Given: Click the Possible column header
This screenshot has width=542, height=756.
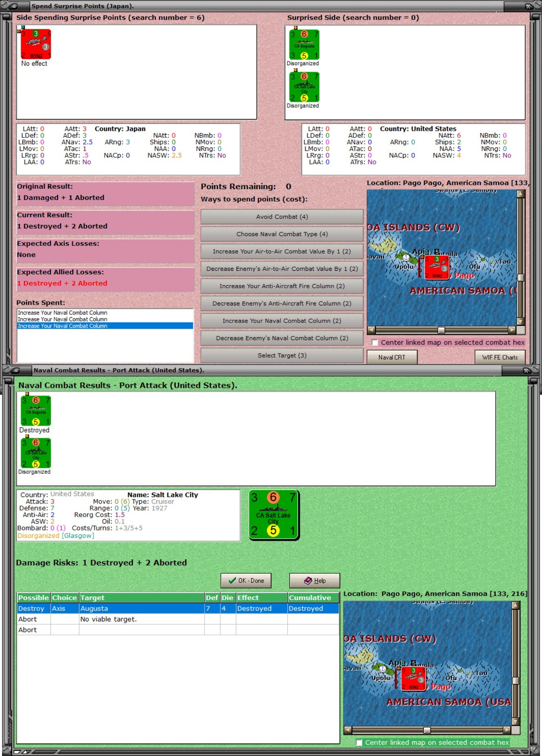Looking at the screenshot, I should (x=33, y=597).
